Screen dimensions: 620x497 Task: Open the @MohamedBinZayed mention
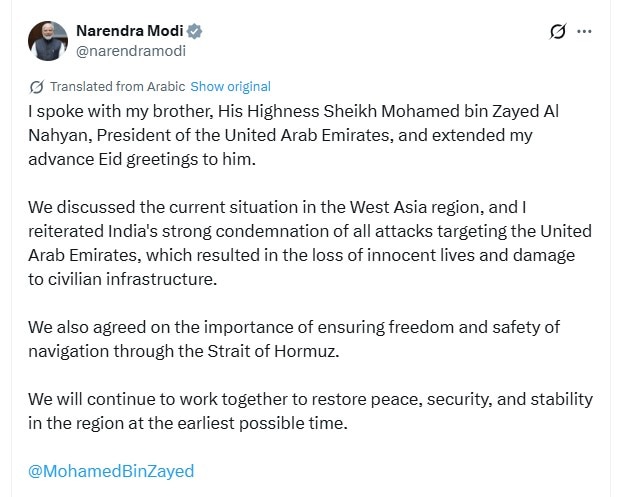coord(111,470)
